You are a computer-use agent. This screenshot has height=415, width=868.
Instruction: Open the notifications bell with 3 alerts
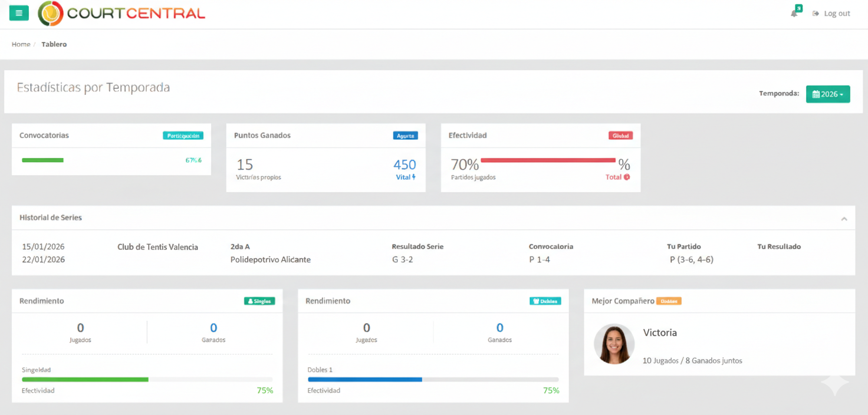[x=793, y=12]
